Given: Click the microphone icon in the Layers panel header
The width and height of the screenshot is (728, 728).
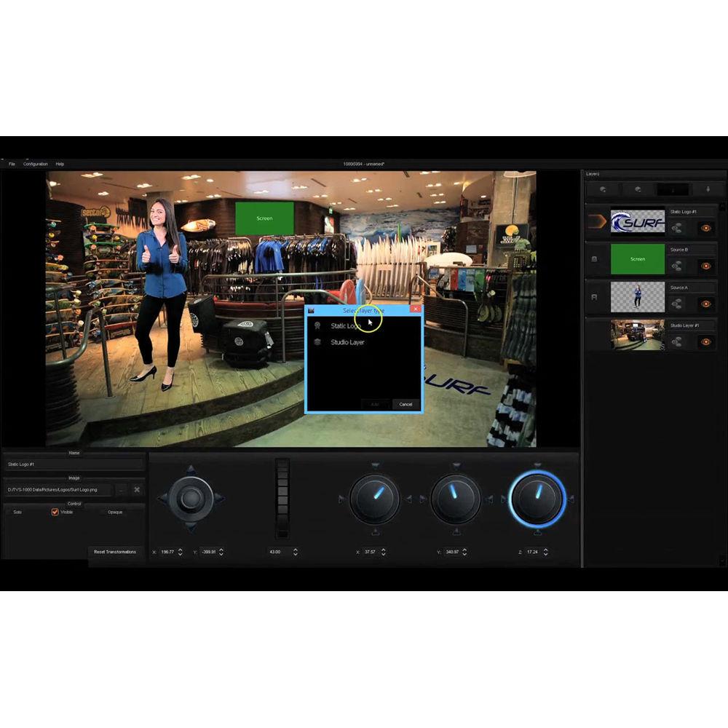Looking at the screenshot, I should click(708, 189).
